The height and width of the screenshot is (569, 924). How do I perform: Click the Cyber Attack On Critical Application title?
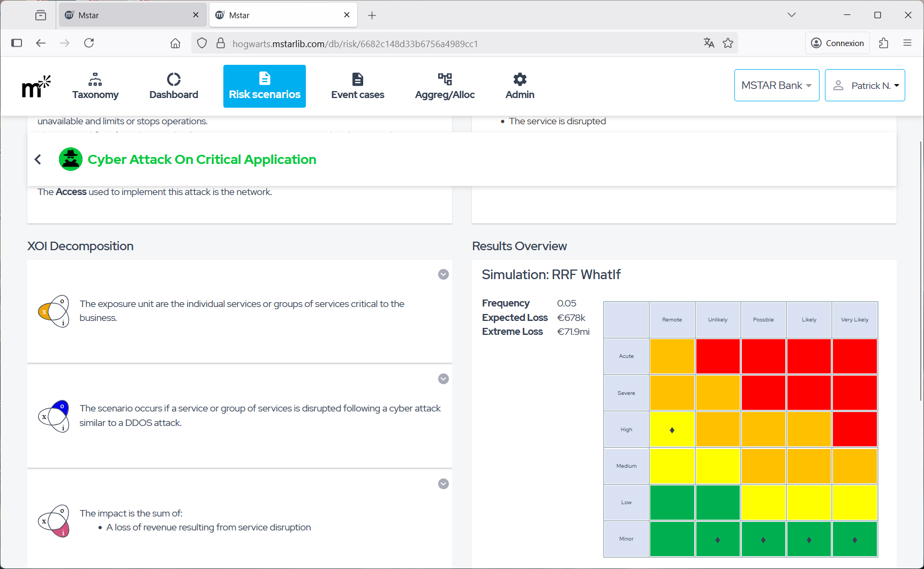pyautogui.click(x=202, y=159)
